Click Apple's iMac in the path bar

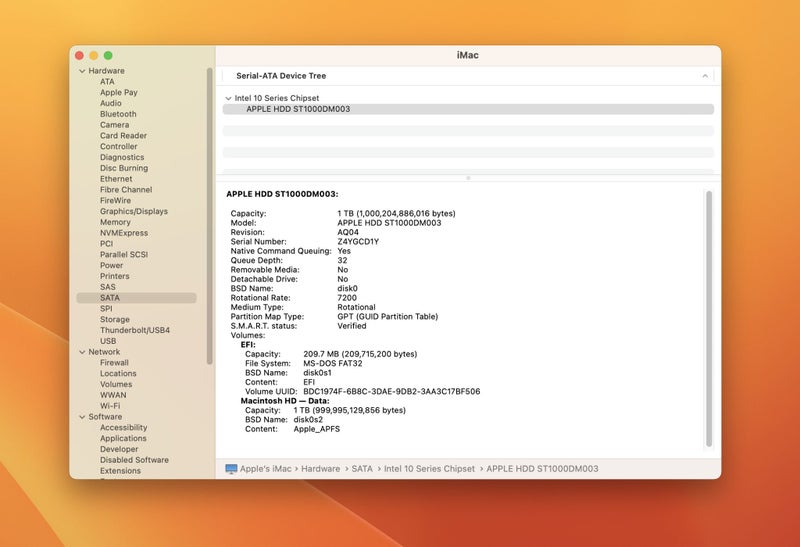265,469
